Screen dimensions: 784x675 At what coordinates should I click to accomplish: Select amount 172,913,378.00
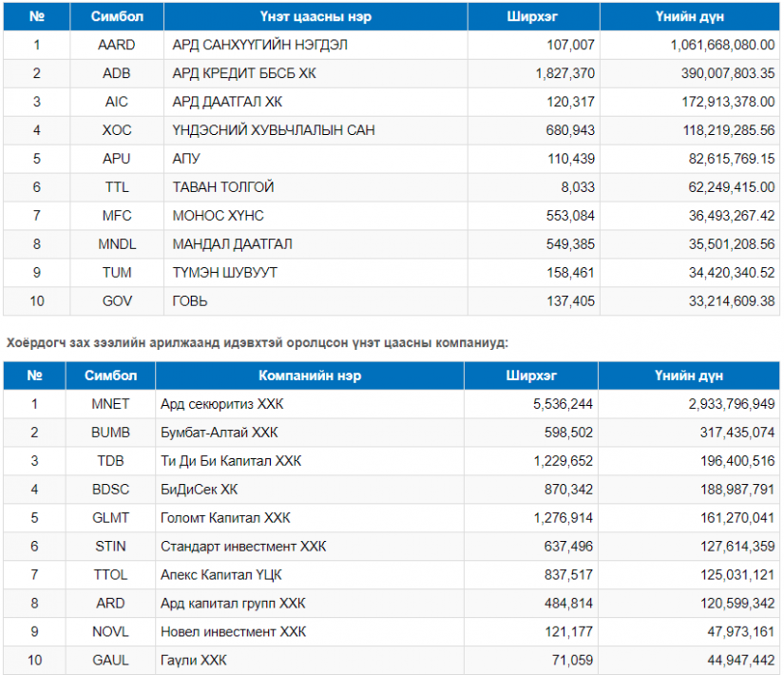pos(729,102)
